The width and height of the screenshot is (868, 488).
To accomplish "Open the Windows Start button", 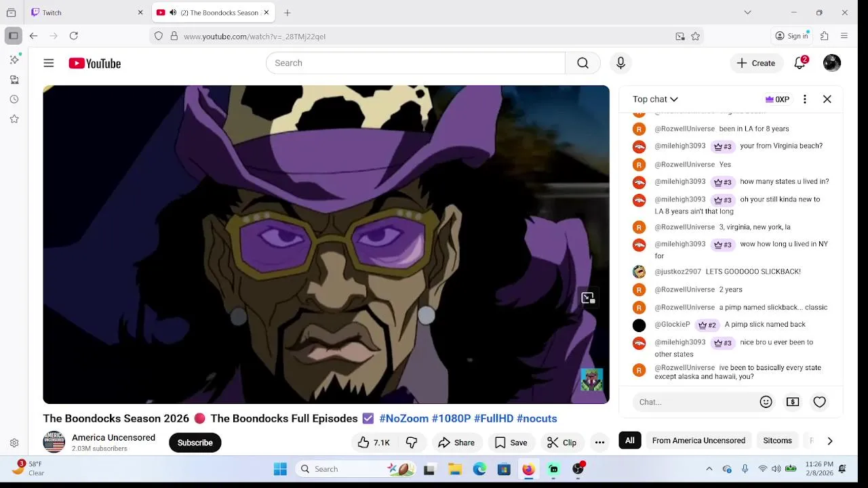I will tap(280, 469).
